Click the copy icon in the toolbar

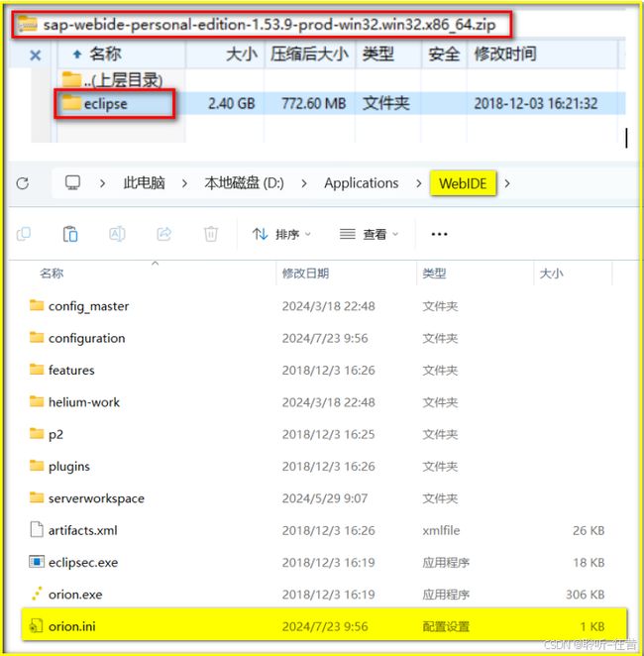(24, 234)
